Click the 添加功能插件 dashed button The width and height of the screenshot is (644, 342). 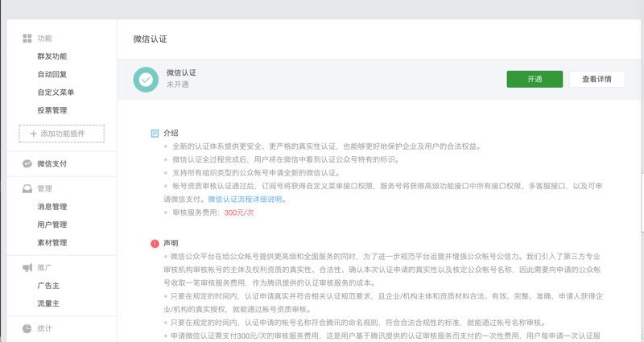[62, 134]
